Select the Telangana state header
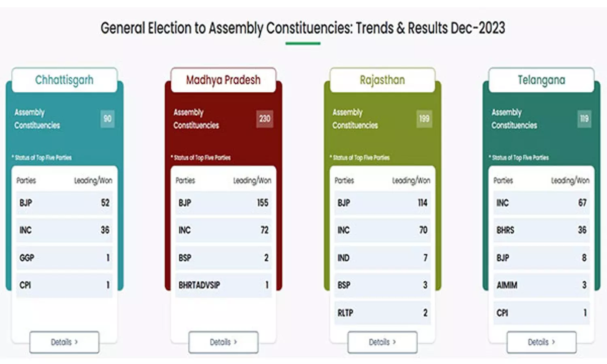This screenshot has height=364, width=607. pyautogui.click(x=541, y=80)
